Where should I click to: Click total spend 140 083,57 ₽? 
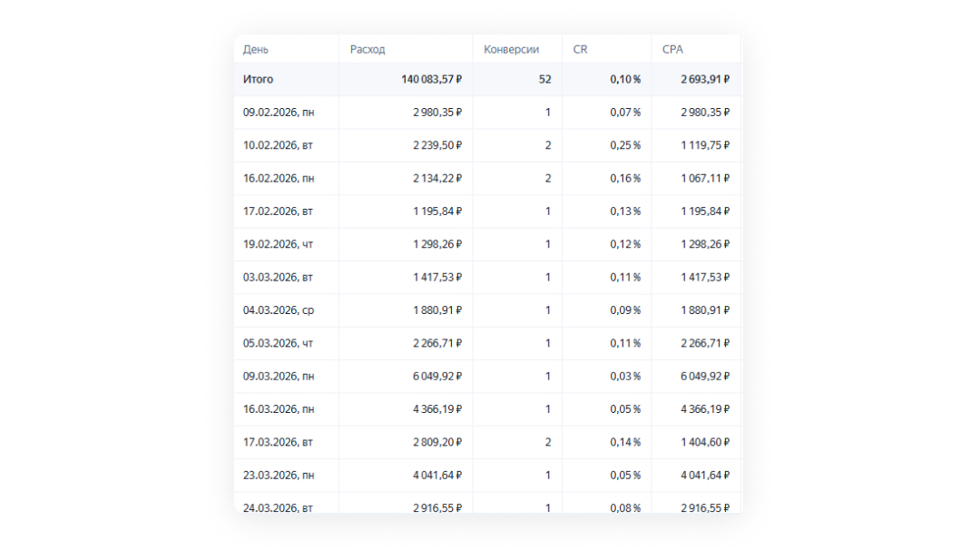coord(431,79)
